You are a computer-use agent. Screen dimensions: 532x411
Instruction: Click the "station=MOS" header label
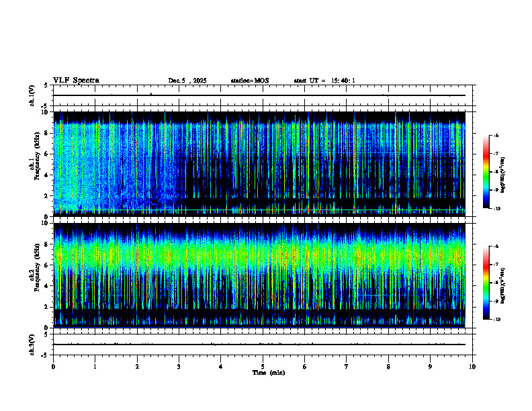250,81
